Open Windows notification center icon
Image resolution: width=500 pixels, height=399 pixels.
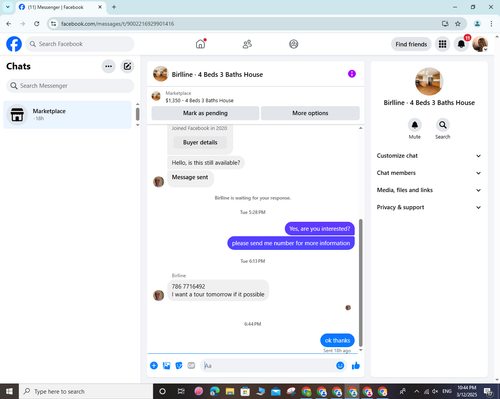point(489,391)
